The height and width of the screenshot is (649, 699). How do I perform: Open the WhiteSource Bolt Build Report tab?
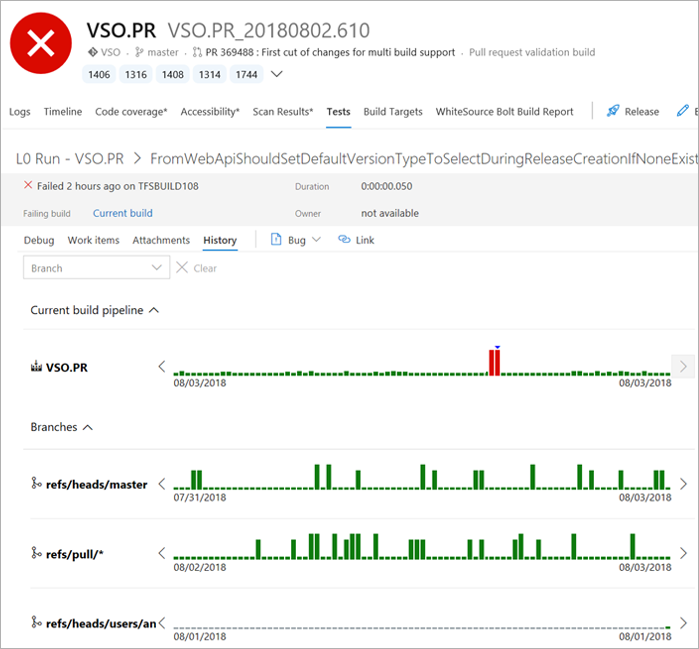click(504, 112)
